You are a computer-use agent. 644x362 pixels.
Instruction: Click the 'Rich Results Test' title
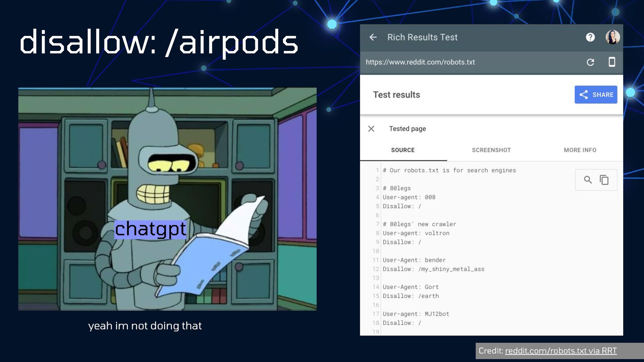point(422,37)
